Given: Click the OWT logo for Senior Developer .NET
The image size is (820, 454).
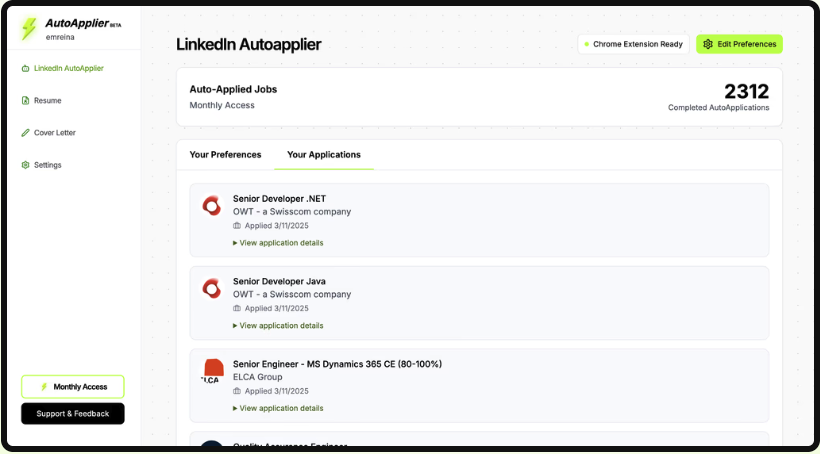Looking at the screenshot, I should coord(211,206).
